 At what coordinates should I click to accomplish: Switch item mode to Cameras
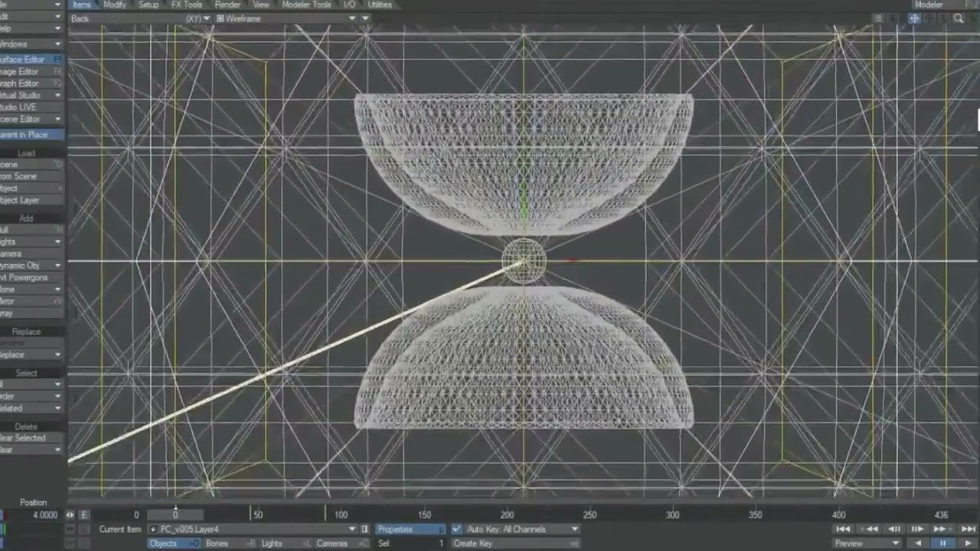(x=341, y=543)
